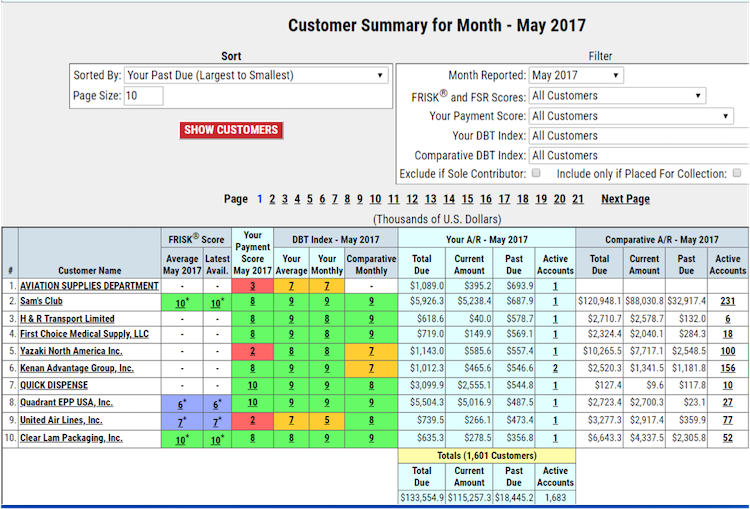Open Your Payment Score filter dropdown
750x509 pixels.
(631, 116)
